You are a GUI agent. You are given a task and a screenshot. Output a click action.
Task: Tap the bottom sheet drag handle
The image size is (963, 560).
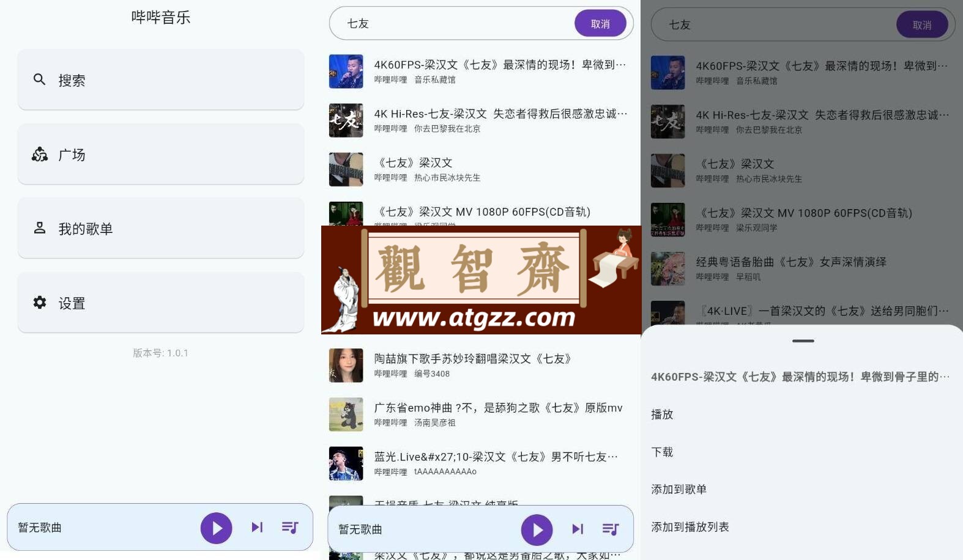pos(803,341)
